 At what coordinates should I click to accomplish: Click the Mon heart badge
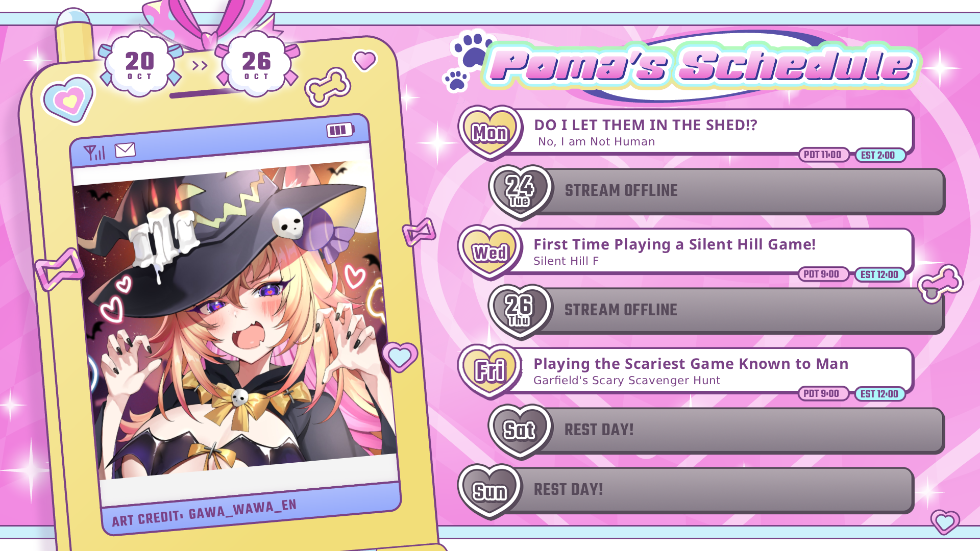click(491, 133)
